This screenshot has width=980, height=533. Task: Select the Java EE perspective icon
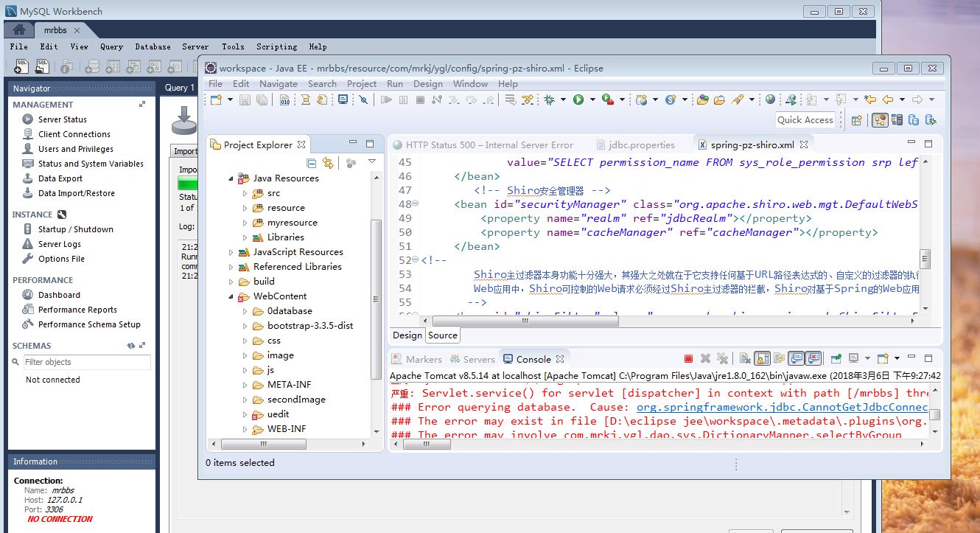[x=879, y=120]
